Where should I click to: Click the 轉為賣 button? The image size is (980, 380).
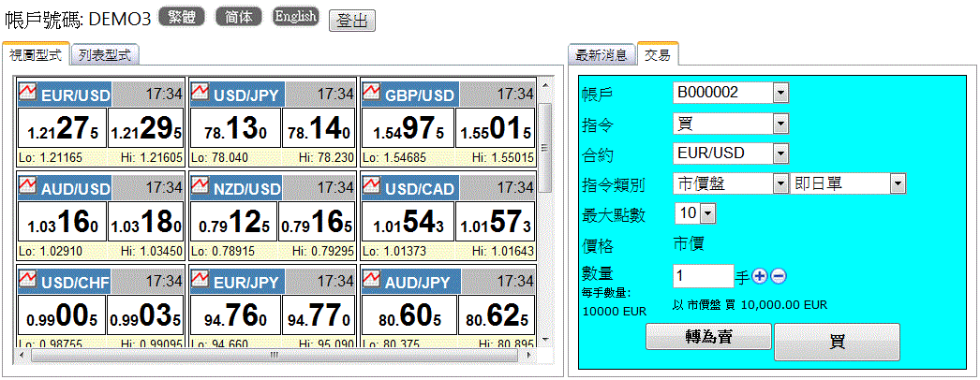click(x=707, y=337)
